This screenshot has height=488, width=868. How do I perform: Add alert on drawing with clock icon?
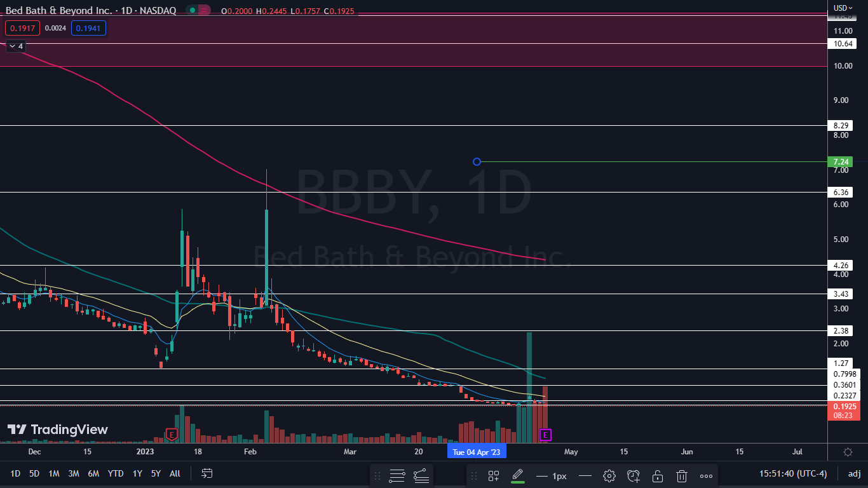634,475
